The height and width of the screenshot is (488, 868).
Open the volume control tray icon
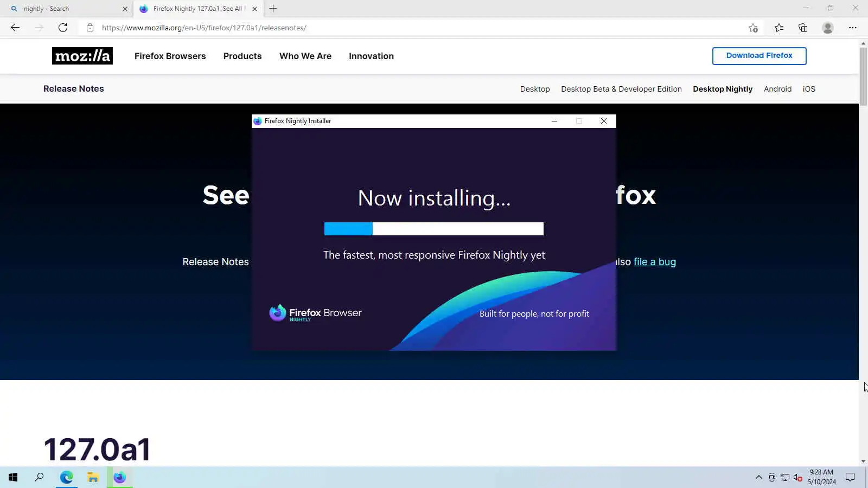point(797,477)
